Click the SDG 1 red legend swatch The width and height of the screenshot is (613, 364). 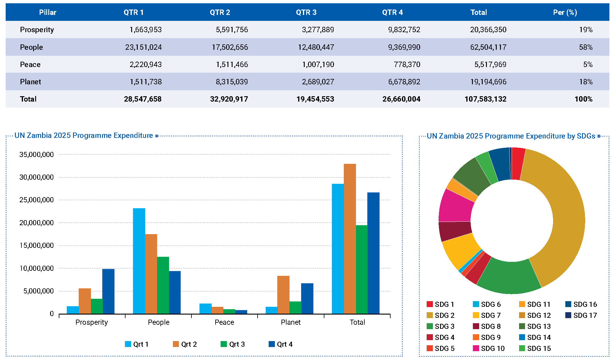430,304
